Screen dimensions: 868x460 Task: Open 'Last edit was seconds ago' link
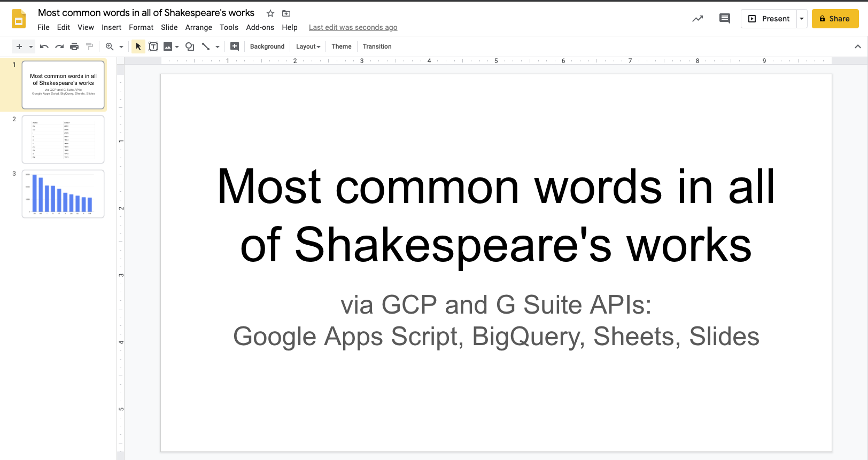coord(353,27)
